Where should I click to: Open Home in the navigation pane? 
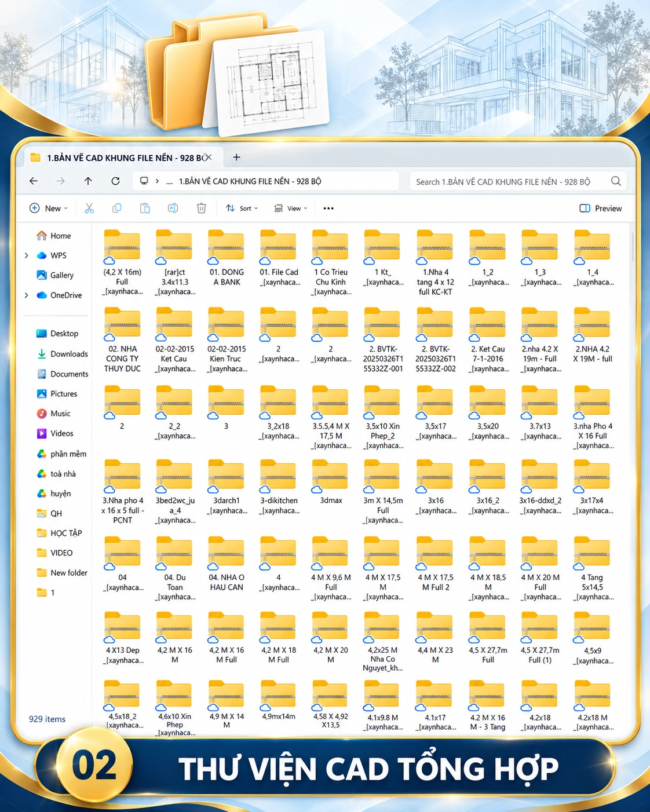click(54, 236)
